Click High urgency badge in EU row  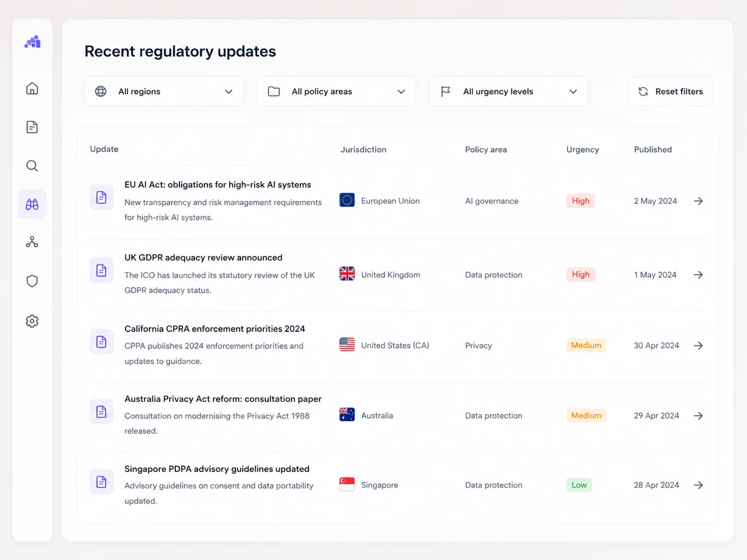(x=580, y=201)
